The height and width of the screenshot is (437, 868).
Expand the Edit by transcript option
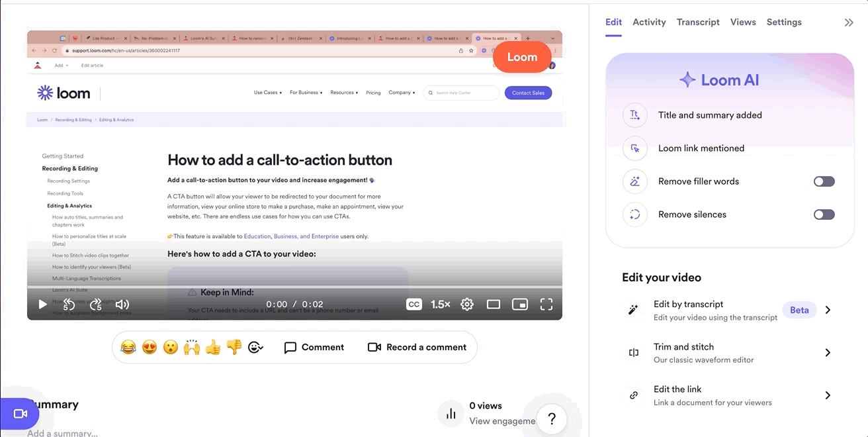[828, 309]
